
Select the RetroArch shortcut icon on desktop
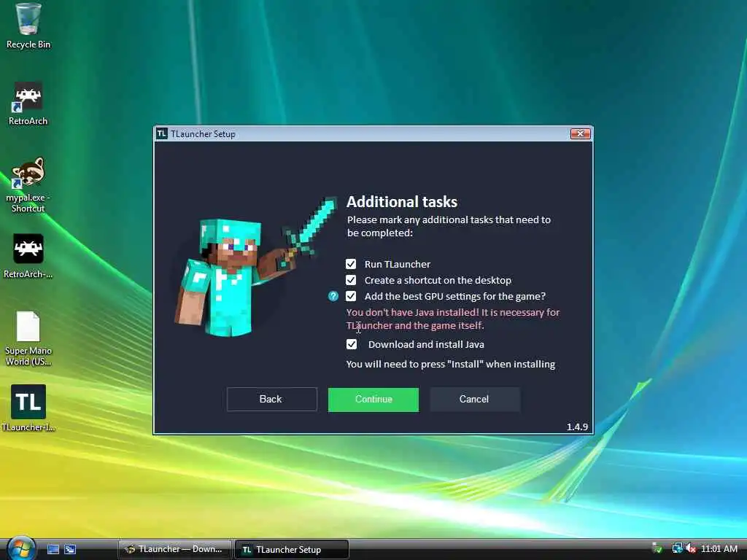click(x=28, y=104)
